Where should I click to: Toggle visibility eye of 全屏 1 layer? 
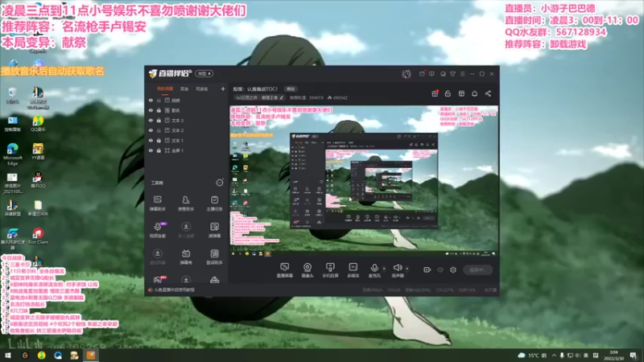[151, 150]
